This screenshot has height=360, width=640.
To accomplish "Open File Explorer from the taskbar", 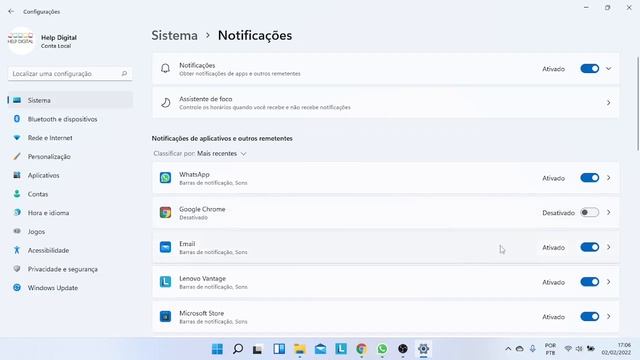I will (300, 349).
